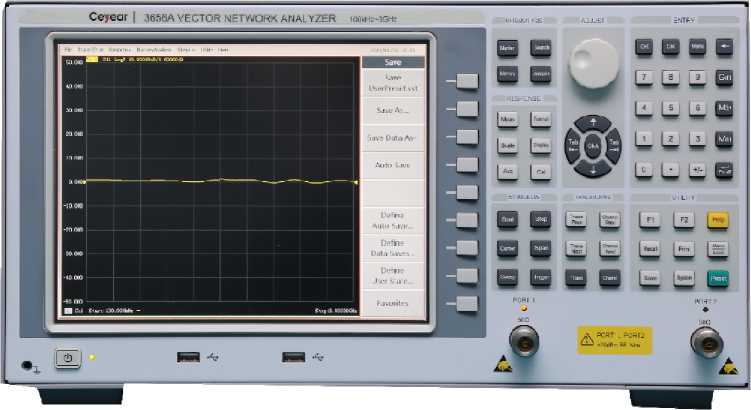Click the center Click key in arrow pad
This screenshot has height=410, width=751.
point(593,146)
